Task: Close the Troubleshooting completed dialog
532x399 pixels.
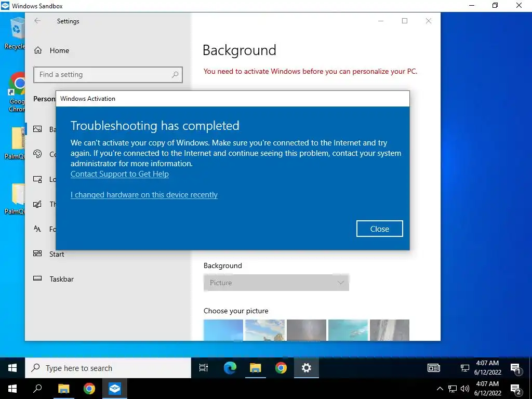Action: (379, 229)
